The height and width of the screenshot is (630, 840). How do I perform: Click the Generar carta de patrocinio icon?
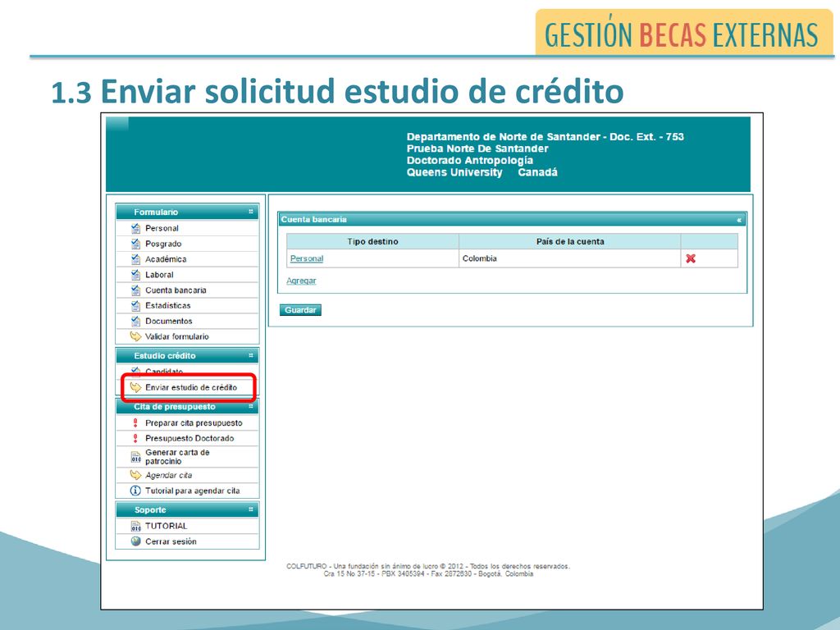(135, 457)
